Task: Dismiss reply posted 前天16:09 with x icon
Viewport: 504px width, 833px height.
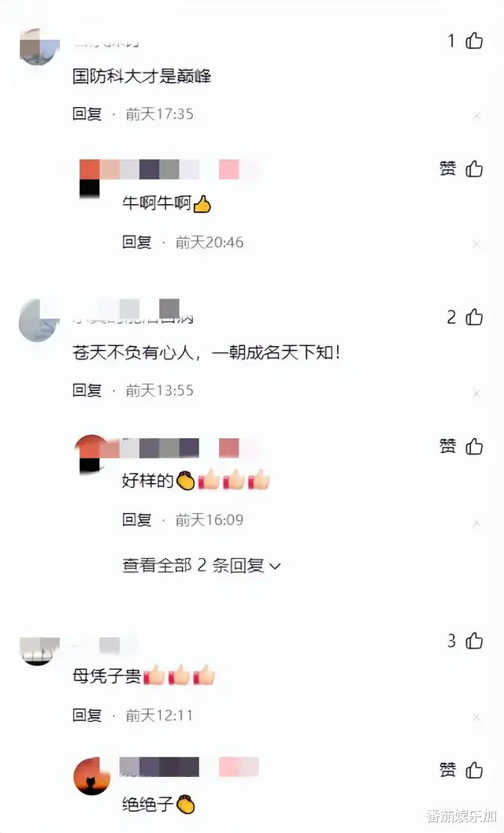Action: point(476,523)
